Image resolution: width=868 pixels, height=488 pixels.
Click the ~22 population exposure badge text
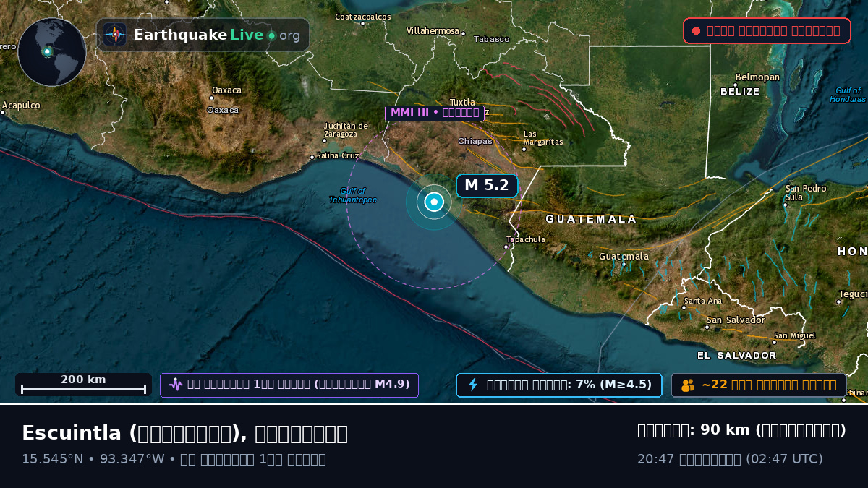769,385
